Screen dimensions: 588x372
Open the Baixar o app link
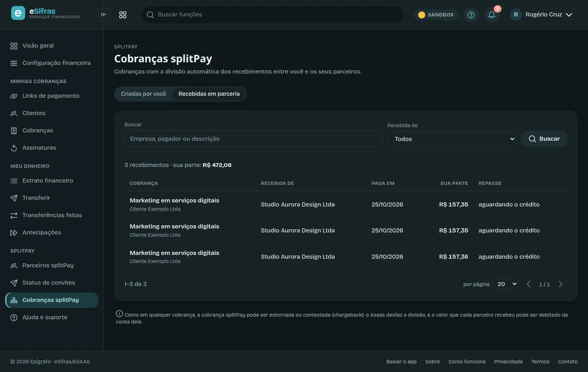[402, 362]
